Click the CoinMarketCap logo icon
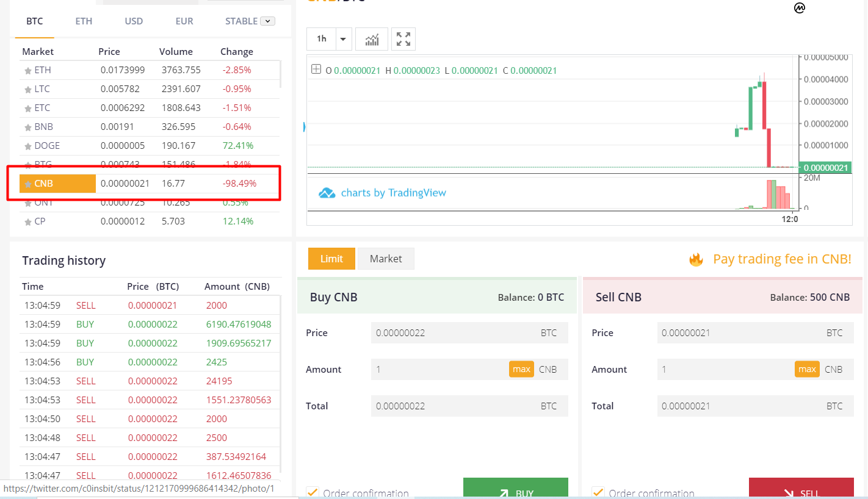868x499 pixels. [799, 8]
